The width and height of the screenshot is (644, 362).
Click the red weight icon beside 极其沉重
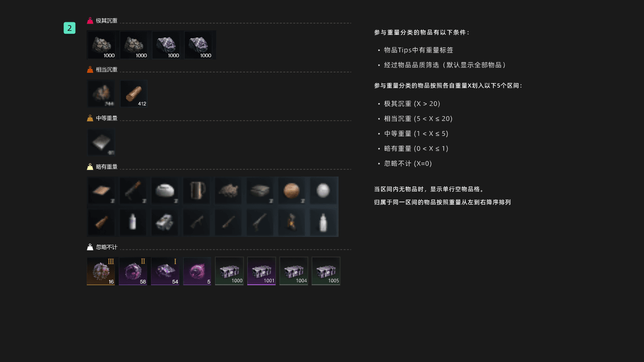click(90, 21)
